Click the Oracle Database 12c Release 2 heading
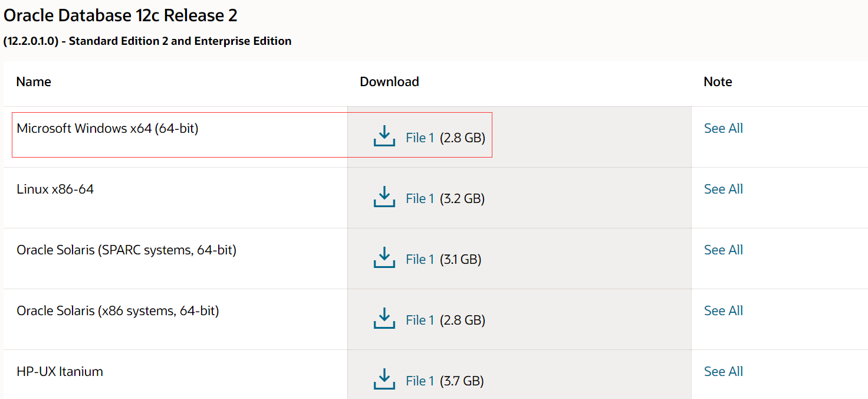Viewport: 868px width, 399px height. pos(120,15)
